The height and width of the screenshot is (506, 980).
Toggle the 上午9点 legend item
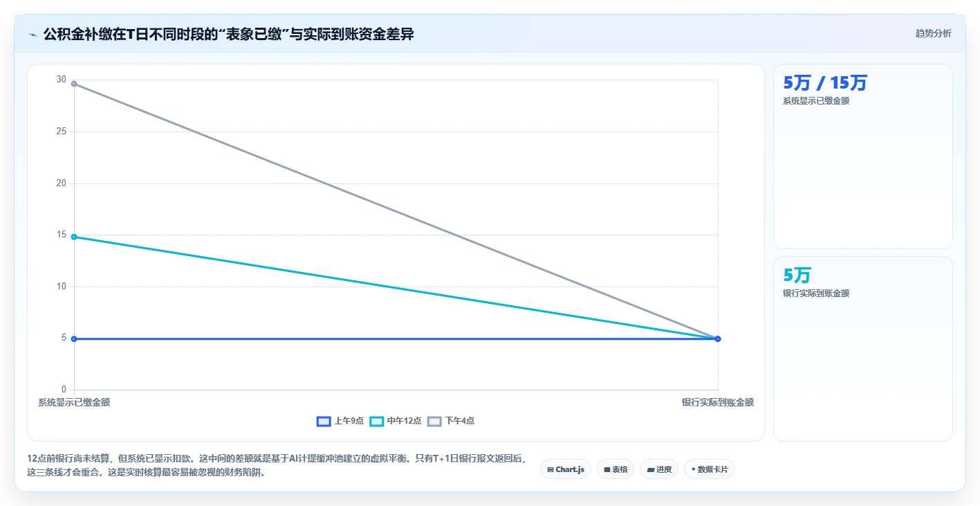[x=340, y=421]
